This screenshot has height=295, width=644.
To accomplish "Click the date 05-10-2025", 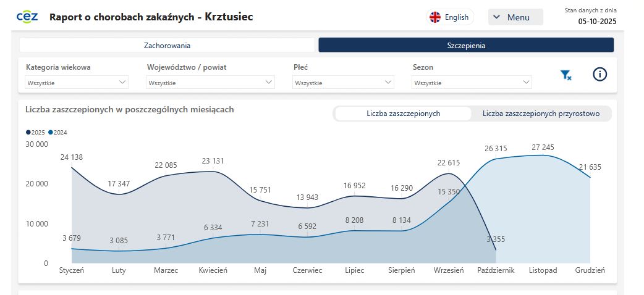I will point(597,22).
